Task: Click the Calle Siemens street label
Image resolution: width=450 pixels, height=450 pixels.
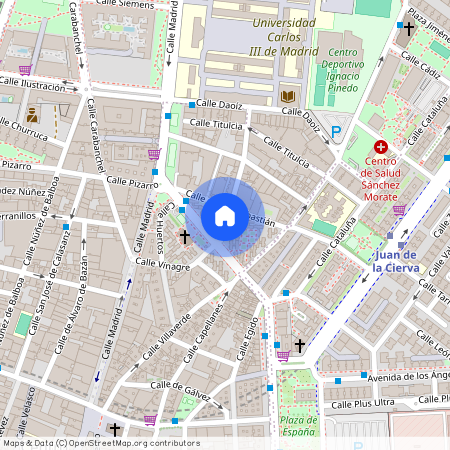Action: point(125,4)
